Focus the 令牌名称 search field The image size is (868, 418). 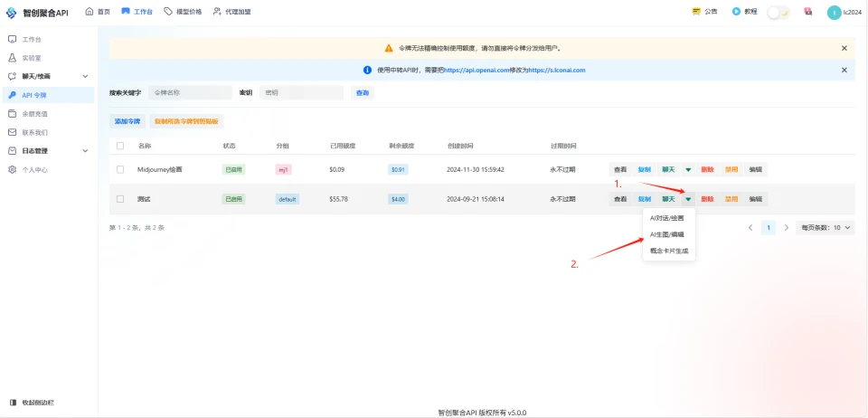coord(190,93)
